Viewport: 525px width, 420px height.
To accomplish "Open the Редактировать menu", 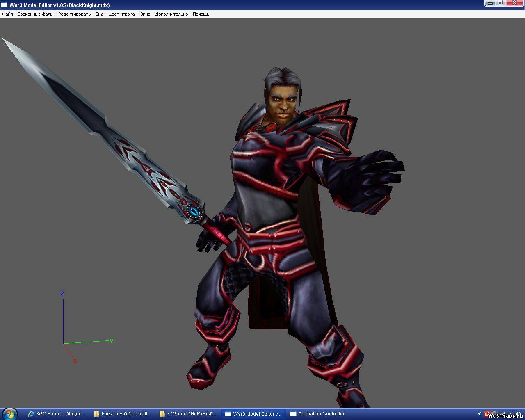I will pos(74,14).
